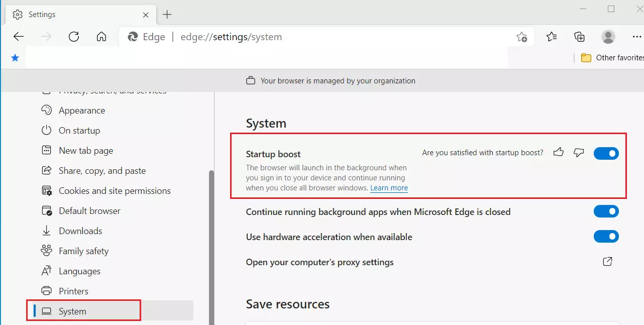Image resolution: width=644 pixels, height=325 pixels.
Task: Disable the Startup boost toggle
Action: (x=606, y=153)
